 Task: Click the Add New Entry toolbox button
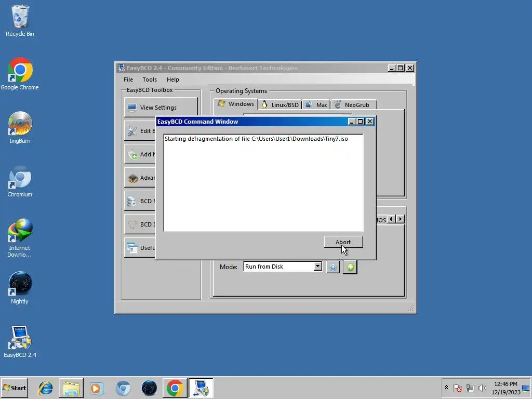point(140,154)
